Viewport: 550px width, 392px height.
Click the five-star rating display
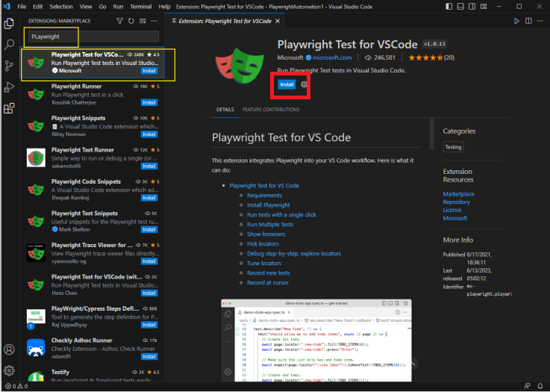tap(426, 57)
